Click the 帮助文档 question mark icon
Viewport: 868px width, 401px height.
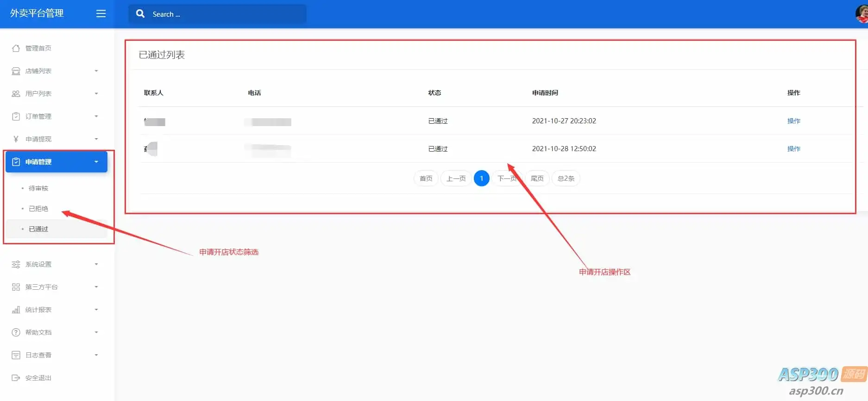tap(16, 332)
